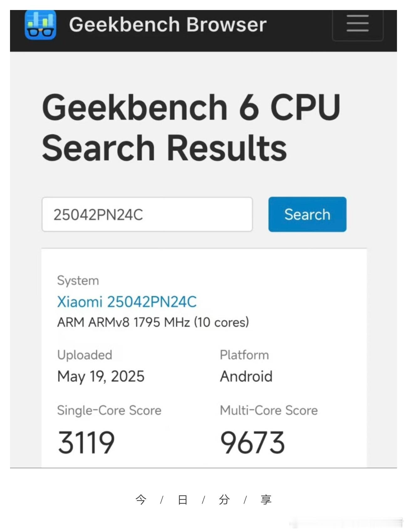Open the Xiaomi 25042PN24C result link
The width and height of the screenshot is (407, 532).
(127, 302)
